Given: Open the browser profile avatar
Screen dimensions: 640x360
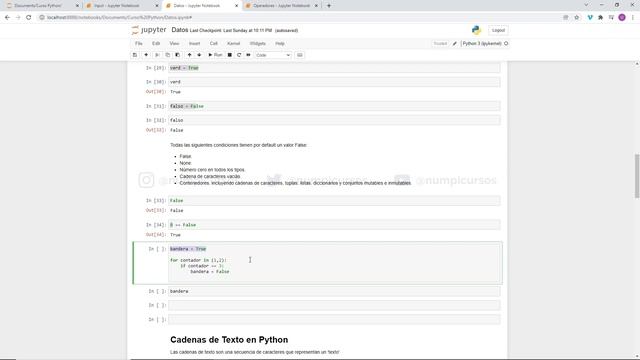Looking at the screenshot, I should pyautogui.click(x=622, y=18).
